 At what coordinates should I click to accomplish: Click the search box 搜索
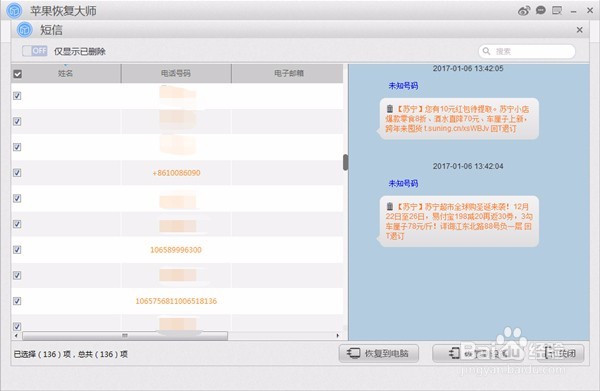point(527,51)
